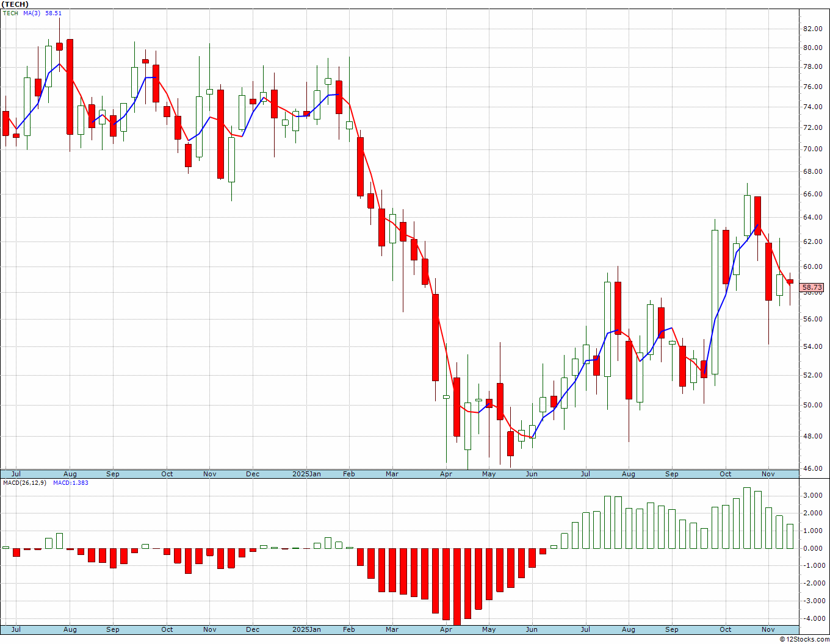Viewport: 830px width, 644px height.
Task: Click the 60.00 price axis label
Action: pos(812,267)
